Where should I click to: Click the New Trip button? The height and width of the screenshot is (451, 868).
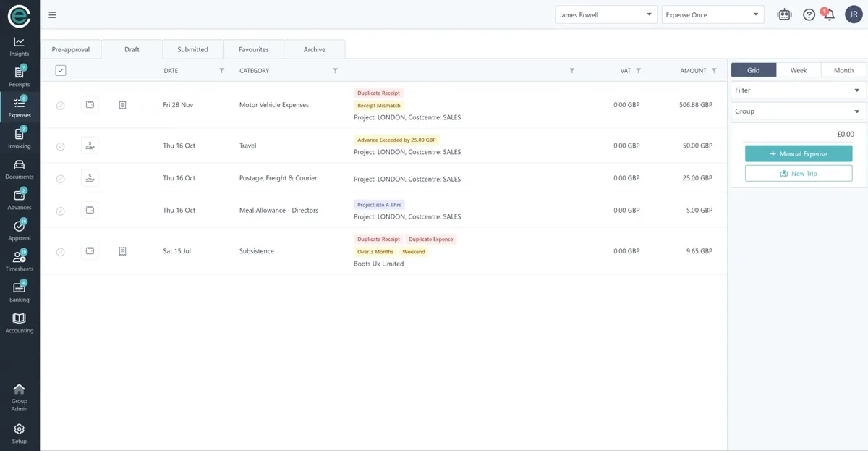tap(799, 174)
